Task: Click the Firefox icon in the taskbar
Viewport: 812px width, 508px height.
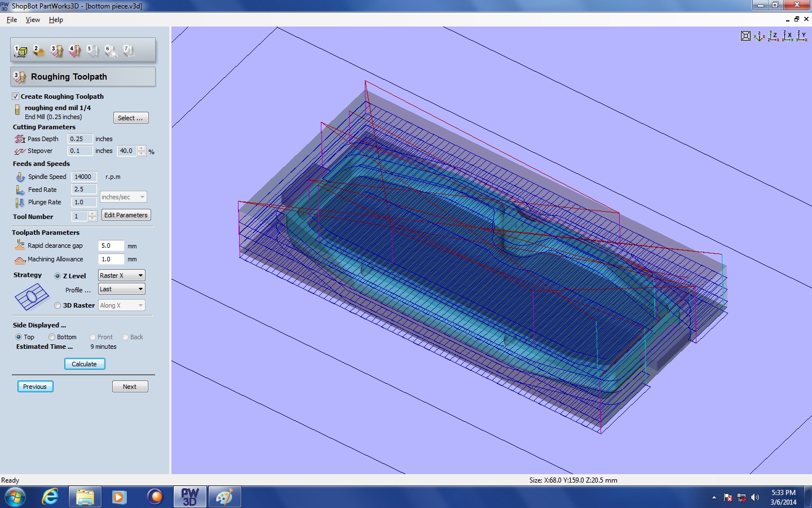Action: (x=155, y=497)
